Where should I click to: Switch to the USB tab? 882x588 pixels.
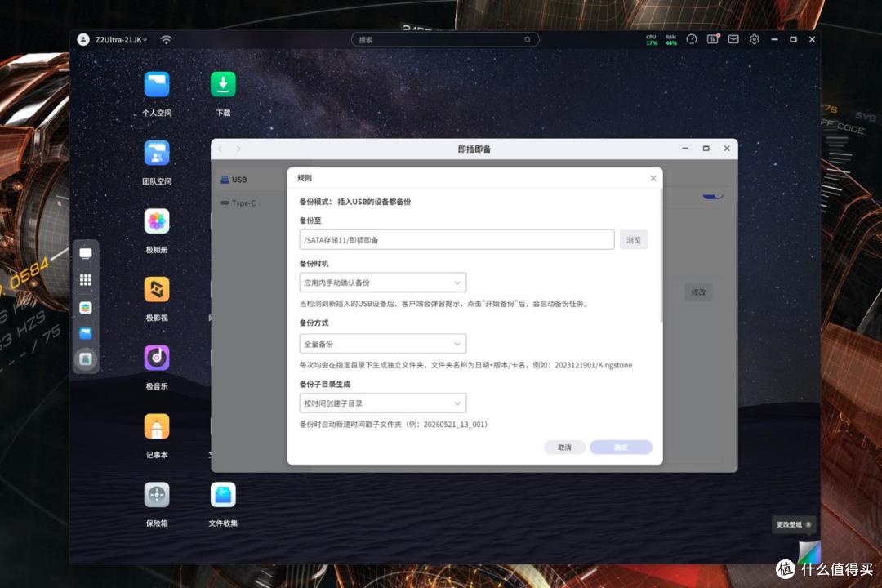coord(234,180)
